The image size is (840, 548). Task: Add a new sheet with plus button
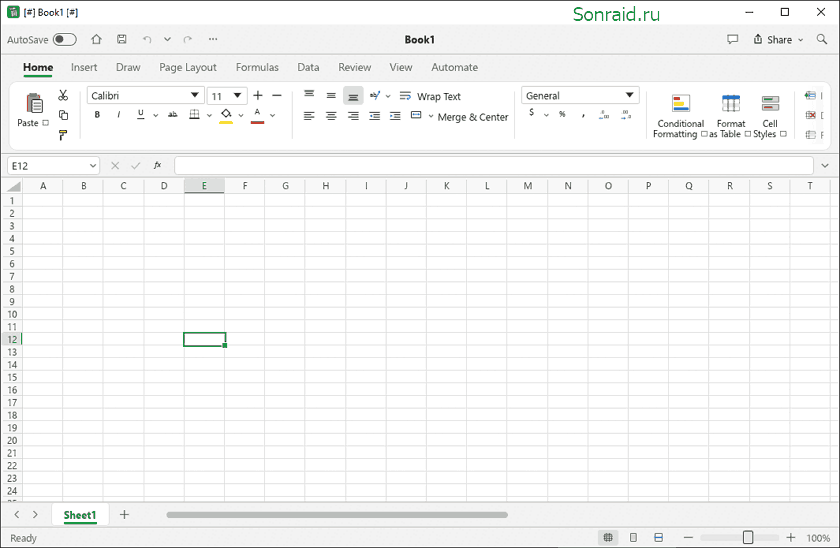pos(124,514)
